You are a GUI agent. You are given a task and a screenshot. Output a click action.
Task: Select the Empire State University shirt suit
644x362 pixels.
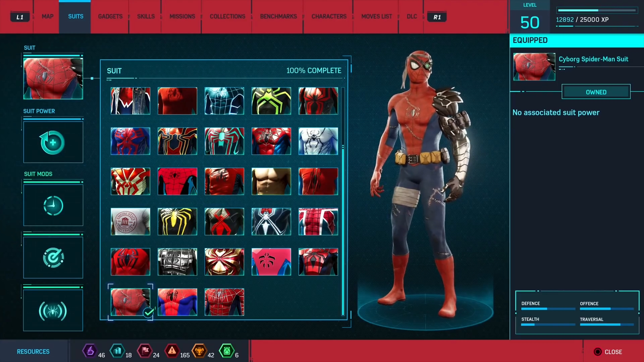click(x=130, y=222)
